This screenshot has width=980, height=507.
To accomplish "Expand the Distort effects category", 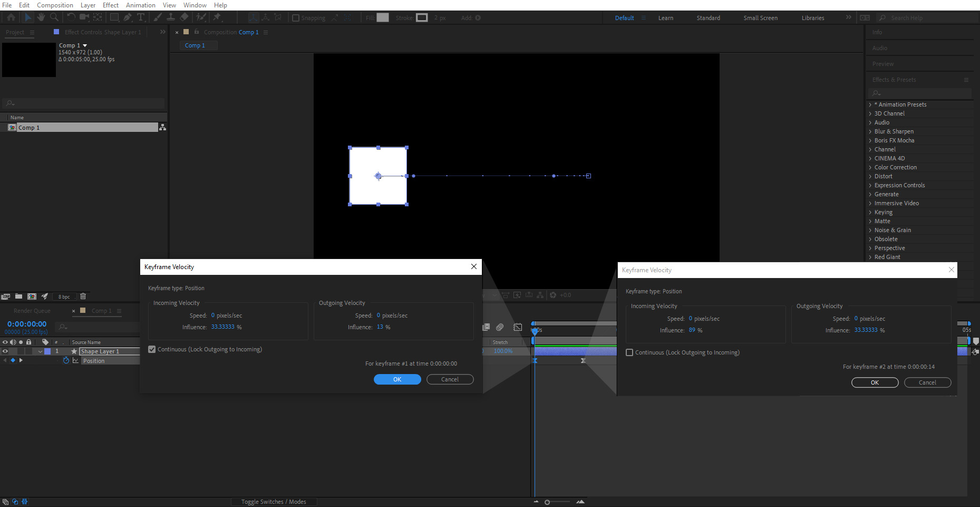I will [870, 176].
